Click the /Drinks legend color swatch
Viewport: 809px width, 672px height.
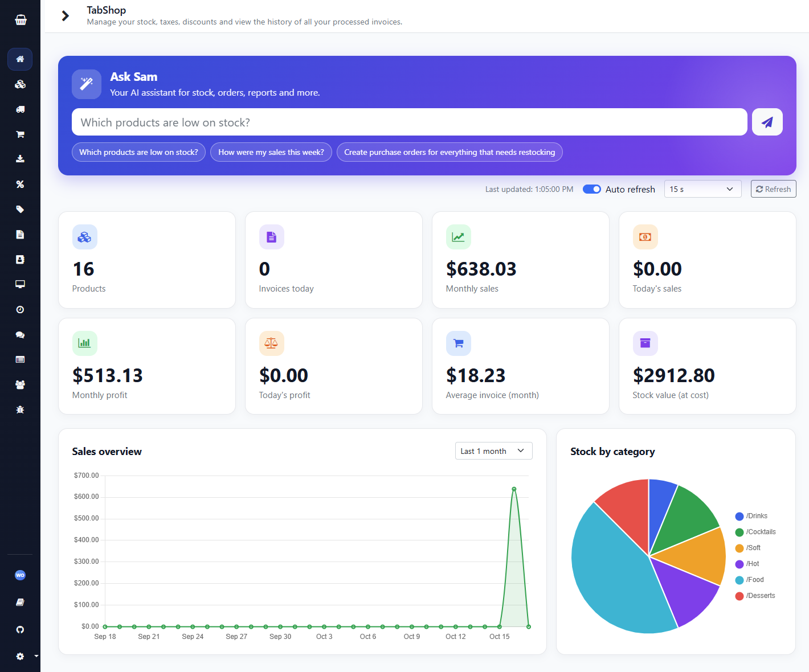[x=739, y=517]
